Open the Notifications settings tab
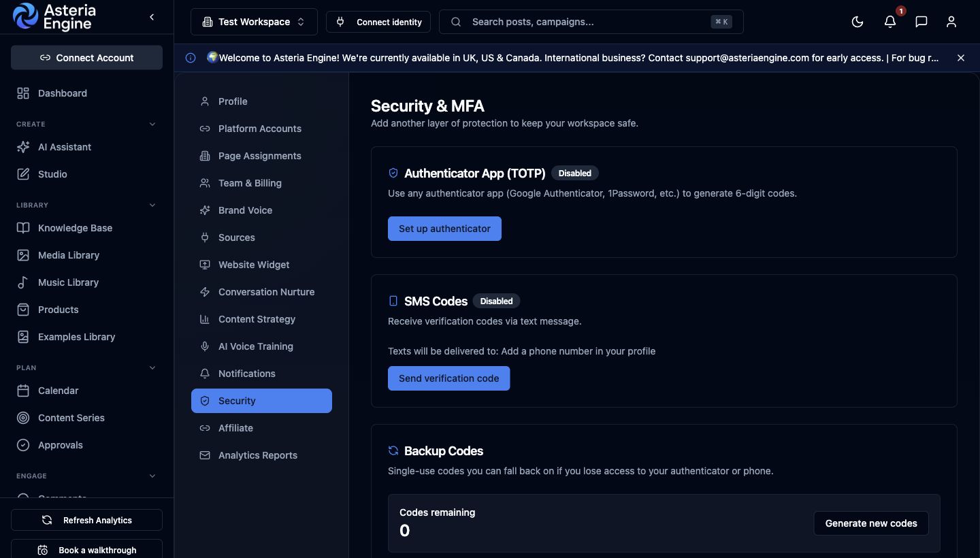This screenshot has width=980, height=558. coord(261,374)
